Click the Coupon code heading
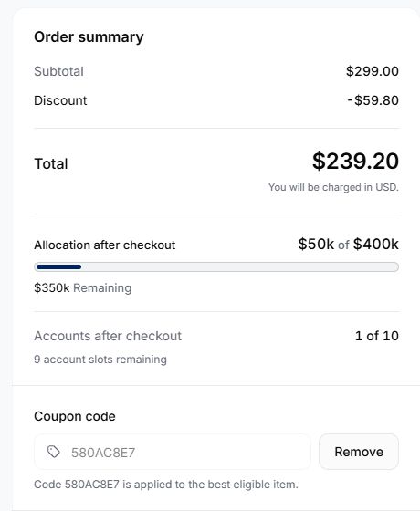The image size is (420, 511). [x=75, y=416]
